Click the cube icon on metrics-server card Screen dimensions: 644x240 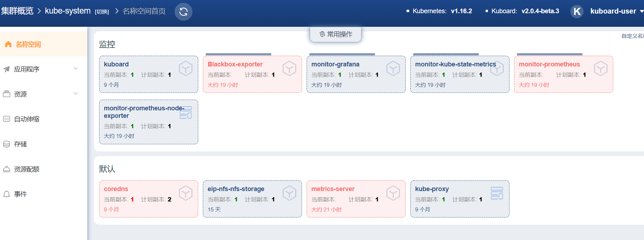[x=393, y=193]
